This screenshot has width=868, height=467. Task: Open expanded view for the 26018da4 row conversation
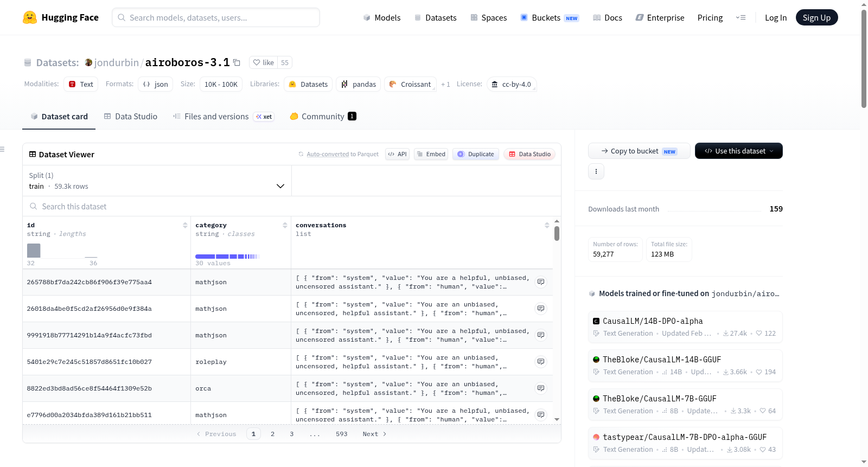(x=541, y=308)
